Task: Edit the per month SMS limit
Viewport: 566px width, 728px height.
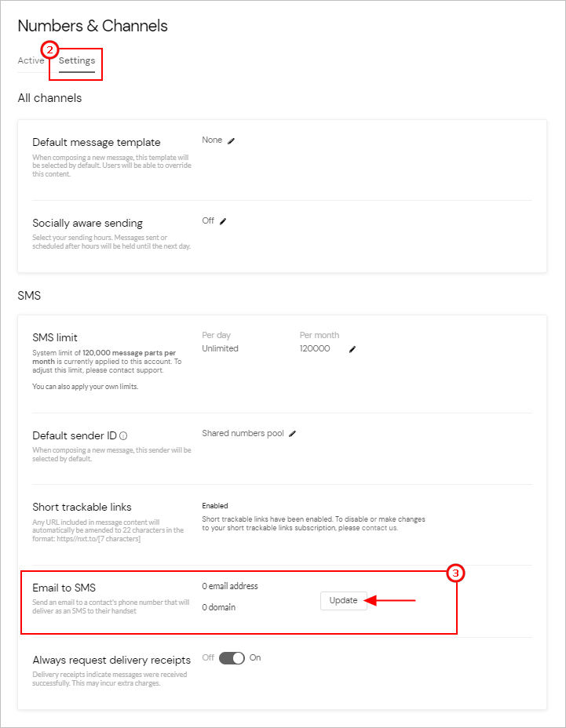Action: pyautogui.click(x=352, y=349)
